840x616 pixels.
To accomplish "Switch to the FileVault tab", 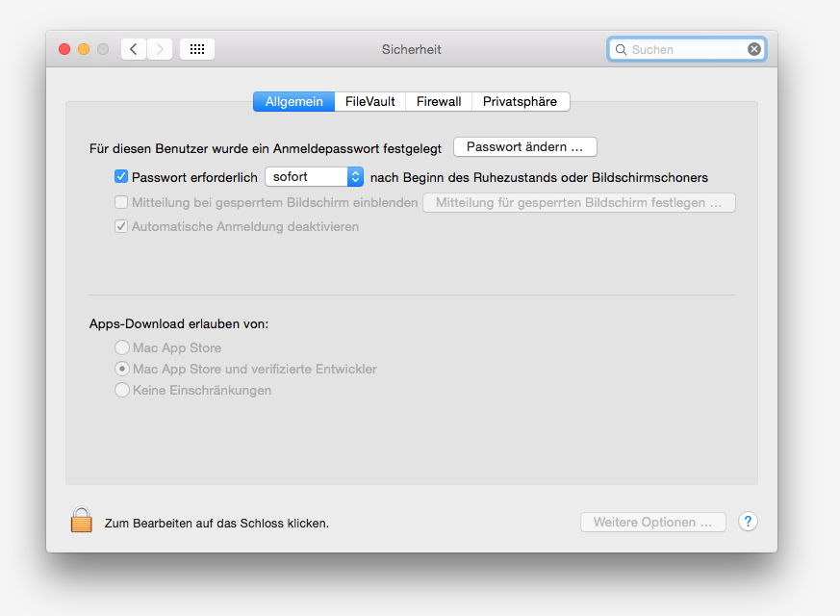I will (x=370, y=102).
